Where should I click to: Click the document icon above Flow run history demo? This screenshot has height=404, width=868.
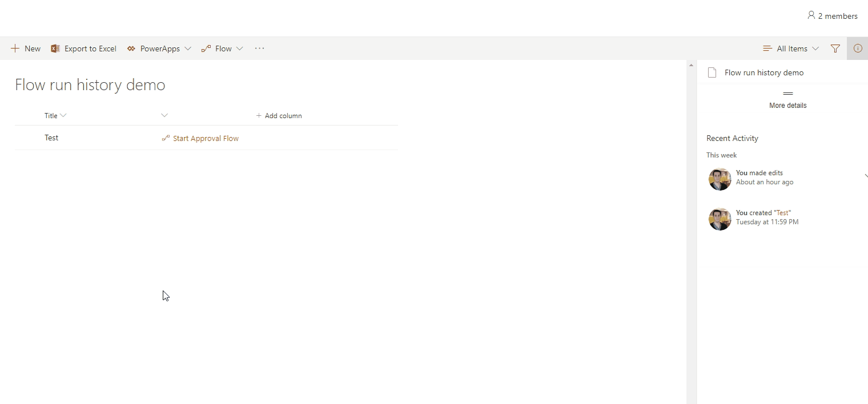[712, 72]
